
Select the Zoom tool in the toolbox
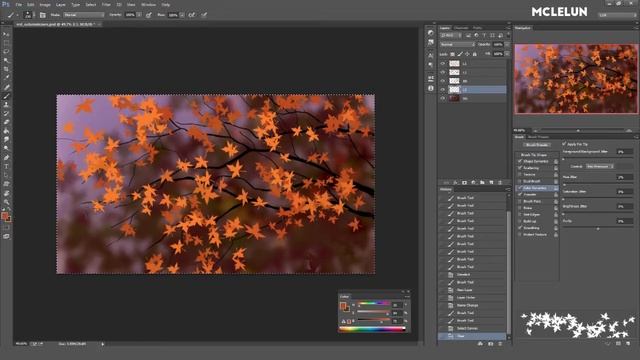pyautogui.click(x=6, y=202)
